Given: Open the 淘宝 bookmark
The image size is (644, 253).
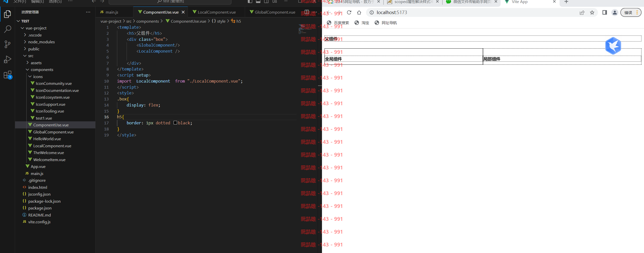Looking at the screenshot, I should pyautogui.click(x=362, y=23).
